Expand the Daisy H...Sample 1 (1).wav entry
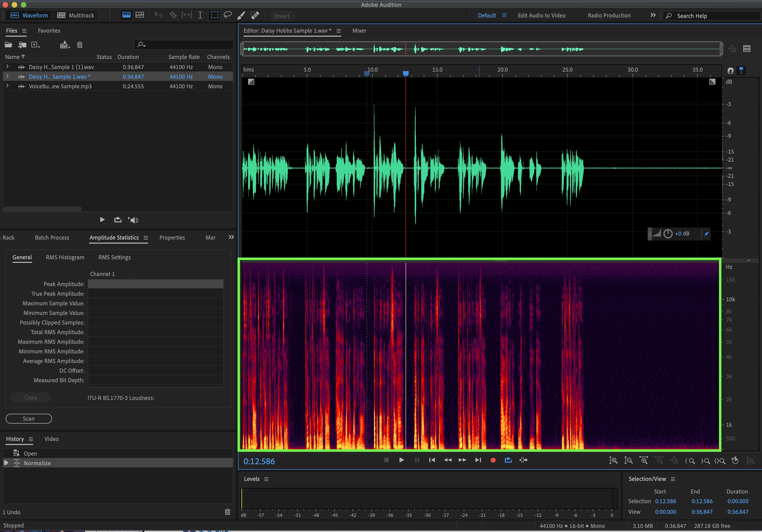 7,67
